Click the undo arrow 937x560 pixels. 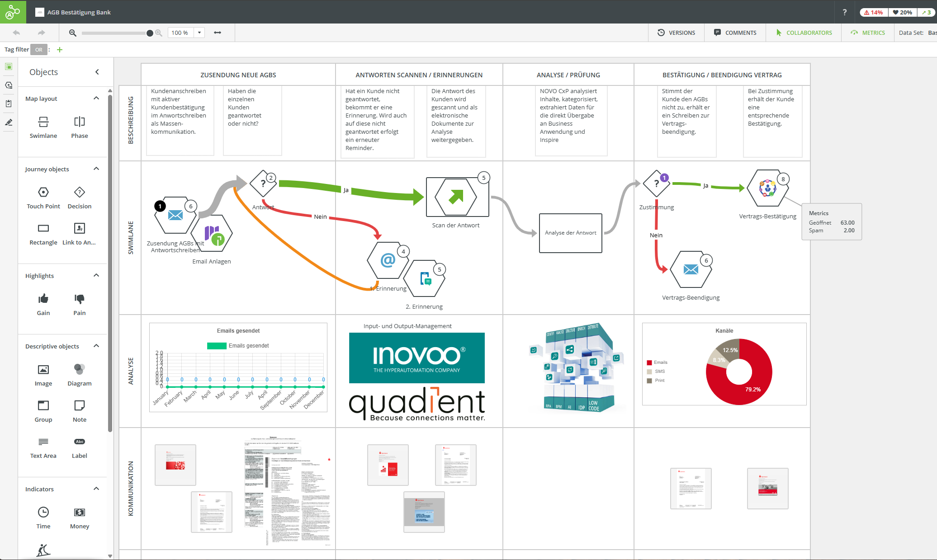(x=17, y=33)
